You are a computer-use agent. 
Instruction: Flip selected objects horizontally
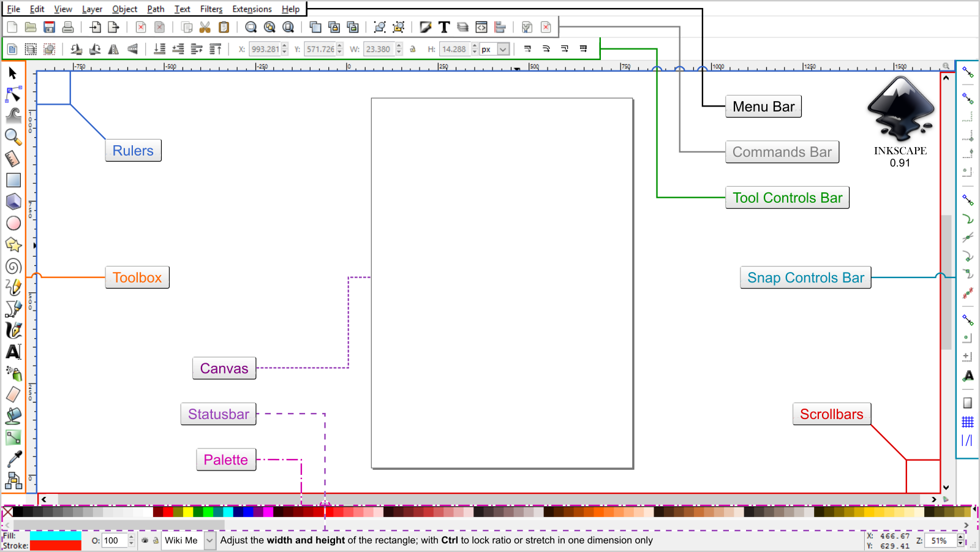pos(114,49)
